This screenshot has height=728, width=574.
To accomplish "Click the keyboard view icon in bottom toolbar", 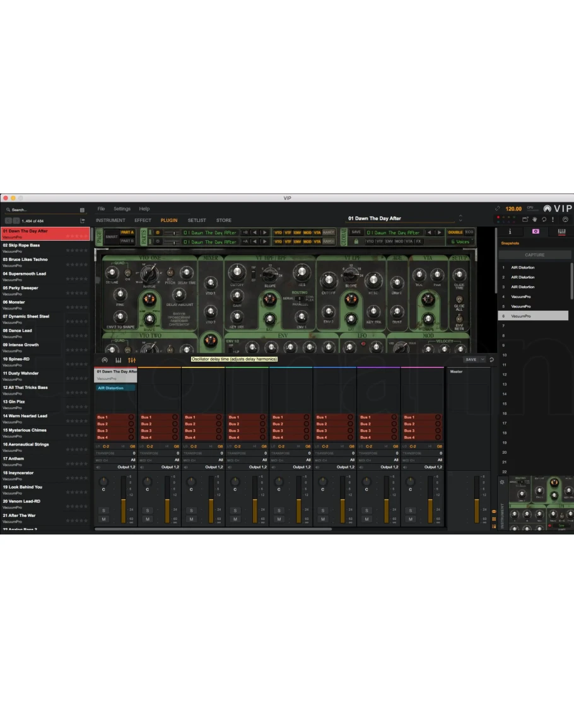I will coord(118,360).
